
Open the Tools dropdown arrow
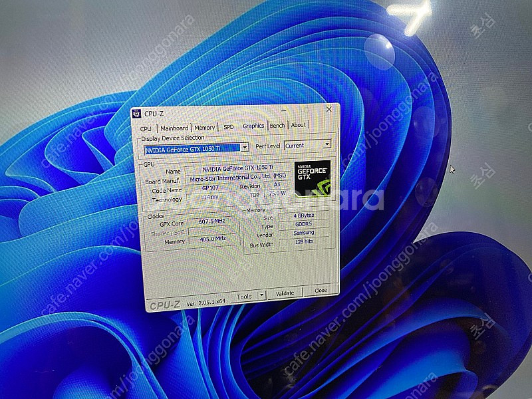pyautogui.click(x=261, y=295)
